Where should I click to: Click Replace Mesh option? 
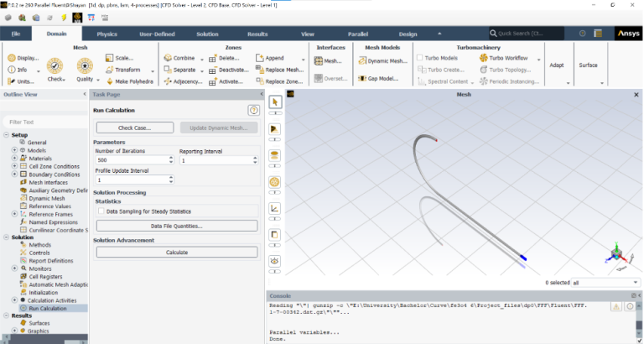(280, 70)
